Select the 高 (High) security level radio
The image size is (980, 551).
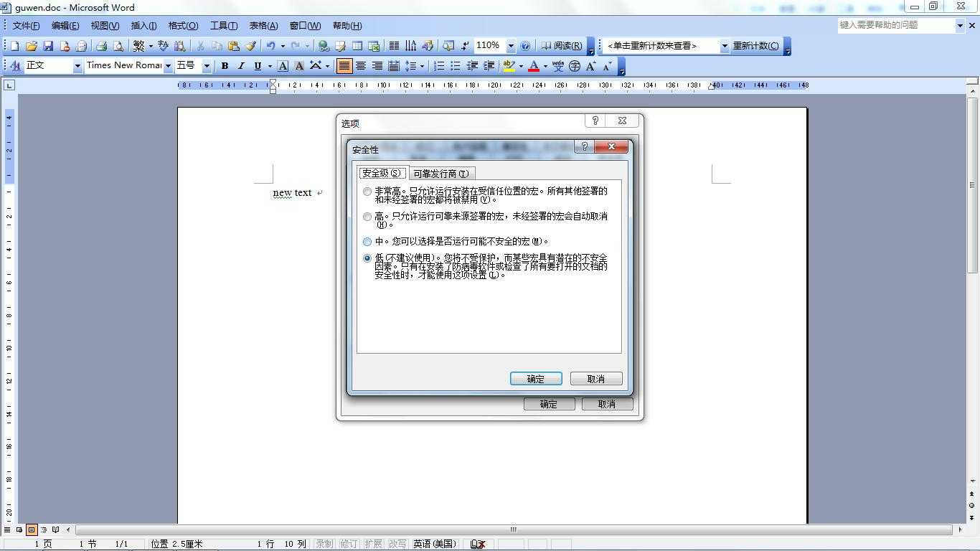367,217
